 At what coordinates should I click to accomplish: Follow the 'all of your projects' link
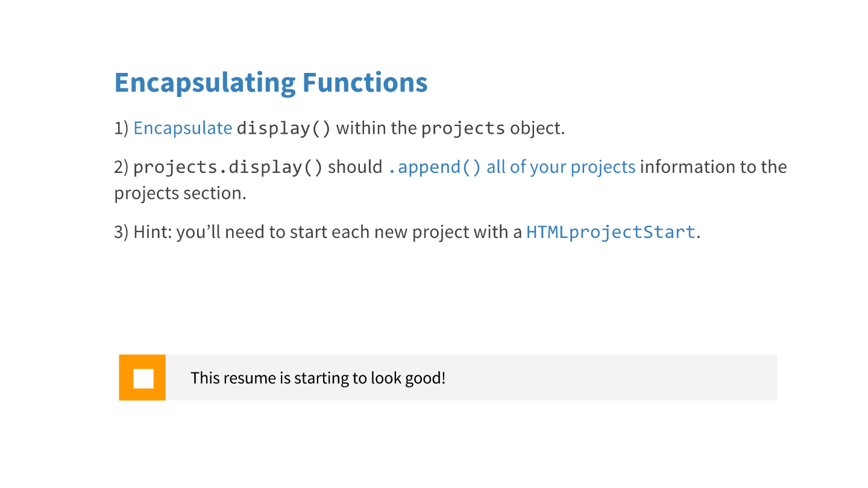coord(561,167)
